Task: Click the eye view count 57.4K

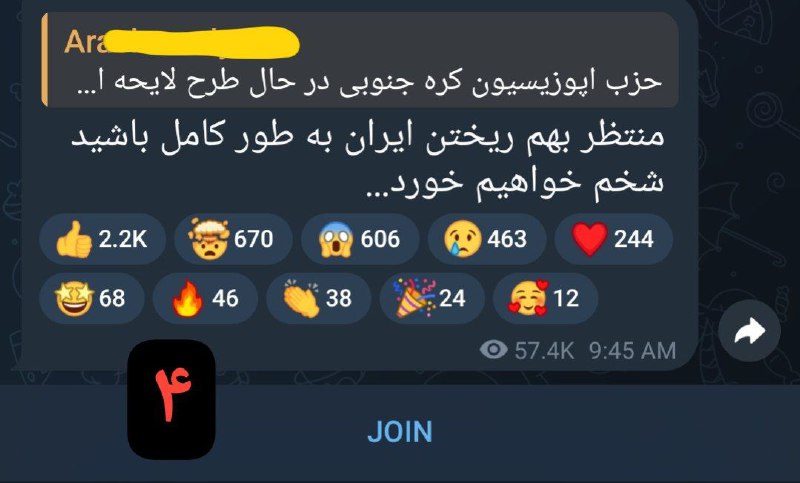Action: pyautogui.click(x=527, y=350)
